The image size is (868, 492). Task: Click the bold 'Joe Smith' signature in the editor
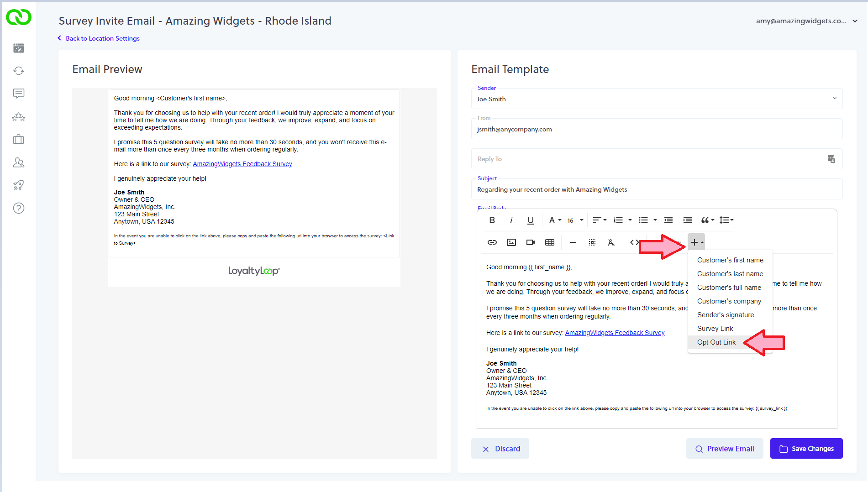click(x=501, y=363)
